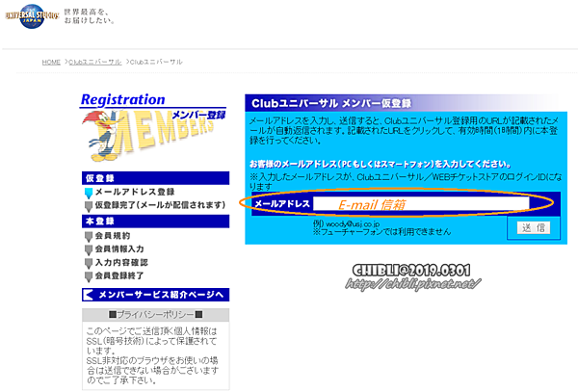Click the blue marker beside メールアドレス登録
The height and width of the screenshot is (392, 578).
(x=89, y=193)
